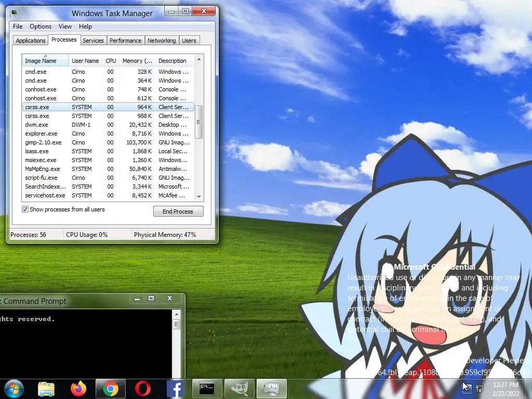Minimize the Command Prompt window
This screenshot has height=399, width=532.
(137, 299)
